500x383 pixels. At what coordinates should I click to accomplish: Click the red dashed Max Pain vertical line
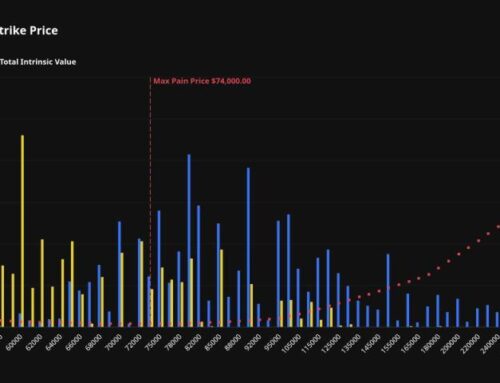(x=150, y=202)
